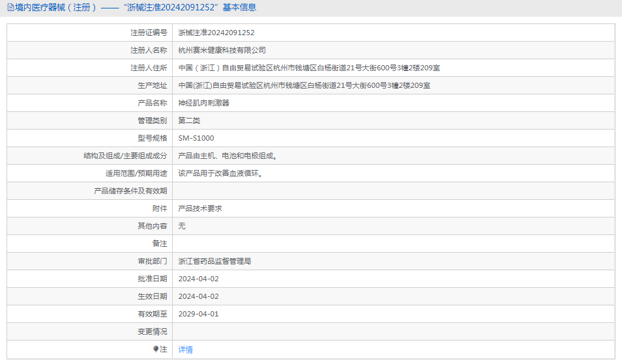Click the document icon before the page title

click(x=10, y=8)
